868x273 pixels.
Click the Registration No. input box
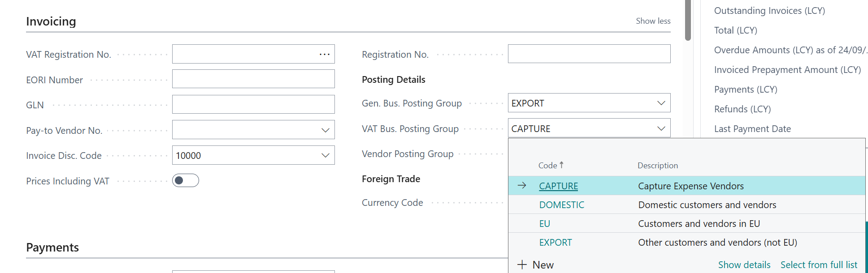pos(589,54)
